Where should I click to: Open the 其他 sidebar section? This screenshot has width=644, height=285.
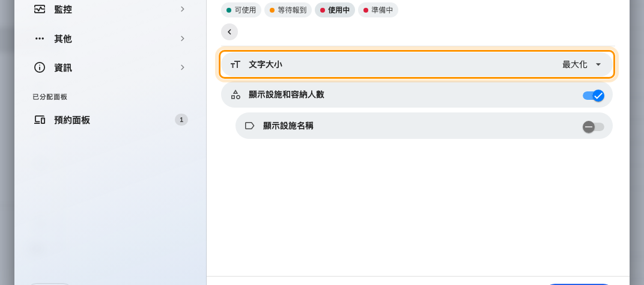(110, 38)
